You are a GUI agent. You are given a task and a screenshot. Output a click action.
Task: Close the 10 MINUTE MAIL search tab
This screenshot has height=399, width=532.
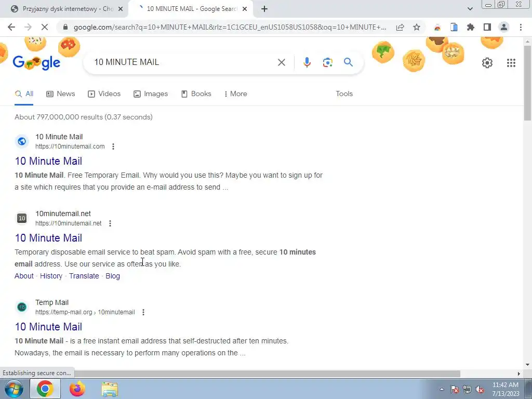pos(245,9)
